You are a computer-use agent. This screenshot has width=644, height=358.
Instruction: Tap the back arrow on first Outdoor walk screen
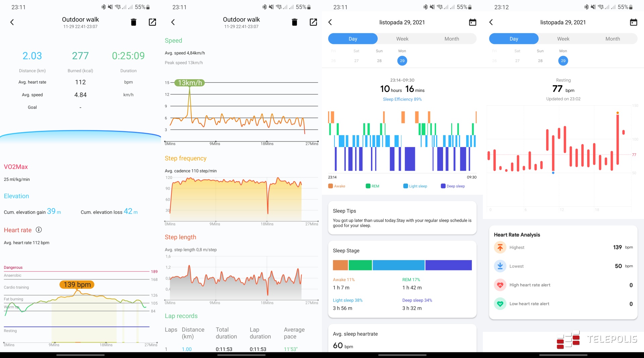click(12, 22)
